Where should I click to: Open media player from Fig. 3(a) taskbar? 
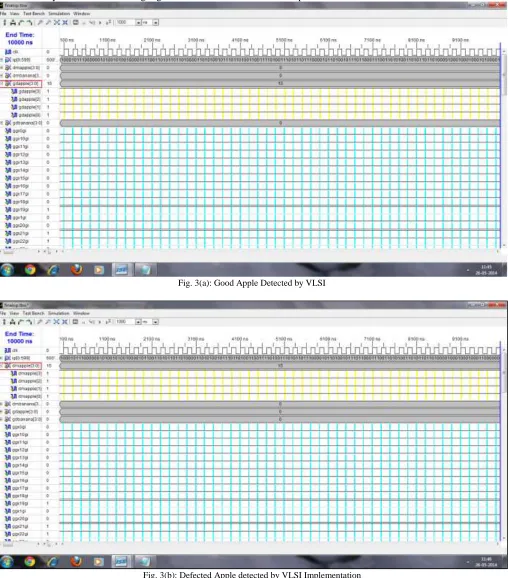click(x=99, y=270)
